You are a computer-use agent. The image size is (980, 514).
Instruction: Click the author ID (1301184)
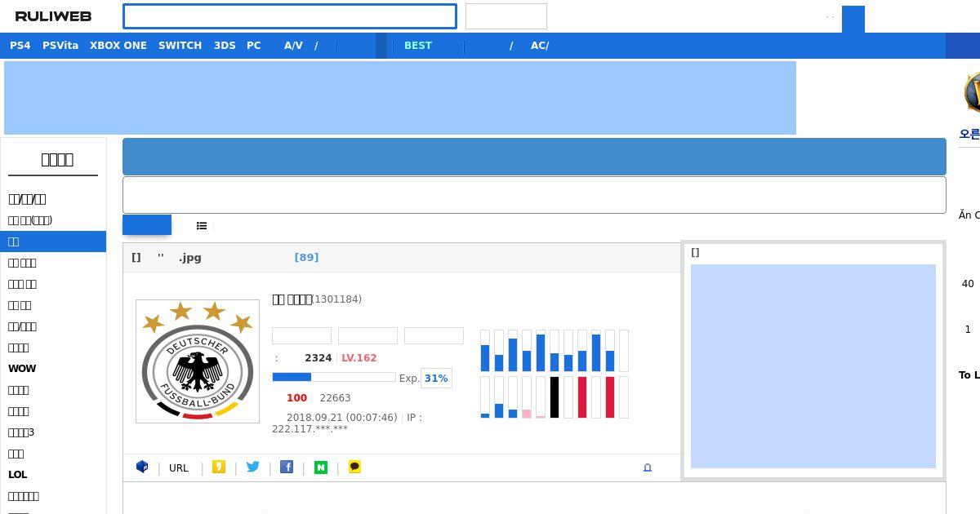coord(336,299)
